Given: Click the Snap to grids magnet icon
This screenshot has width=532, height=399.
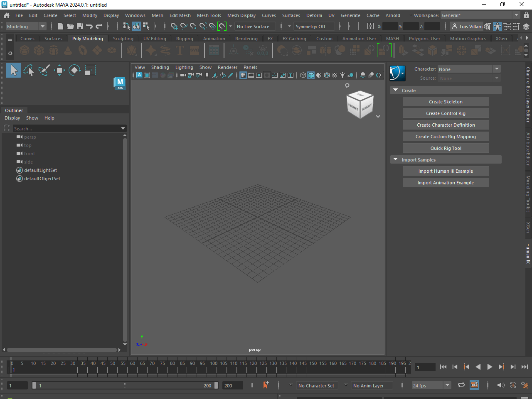Looking at the screenshot, I should pyautogui.click(x=174, y=27).
